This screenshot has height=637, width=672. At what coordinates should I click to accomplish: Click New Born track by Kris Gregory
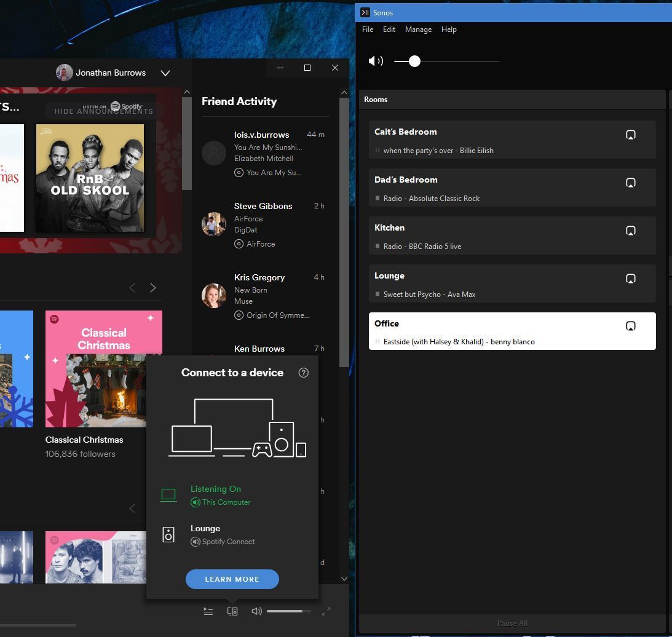click(251, 290)
